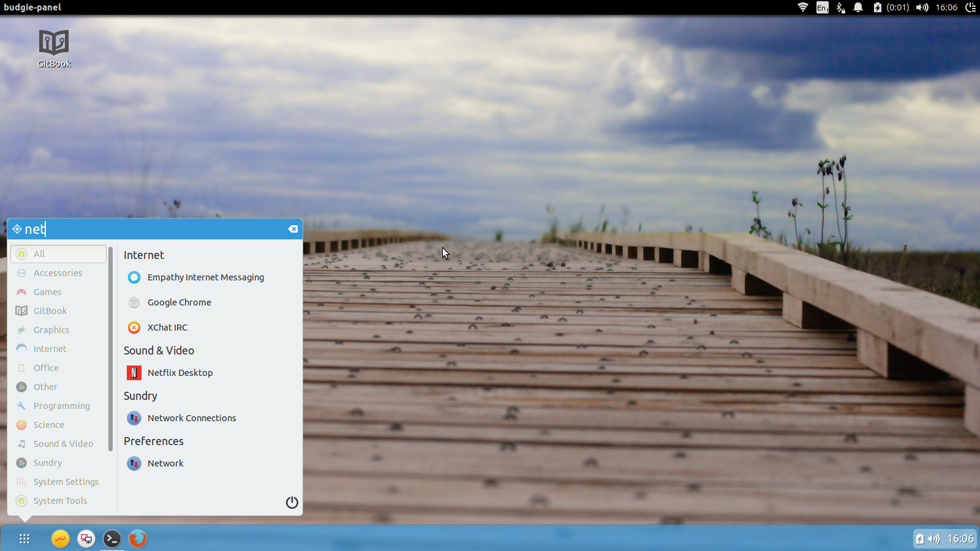Viewport: 980px width, 551px height.
Task: Click the category list scrollbar
Action: (x=111, y=348)
